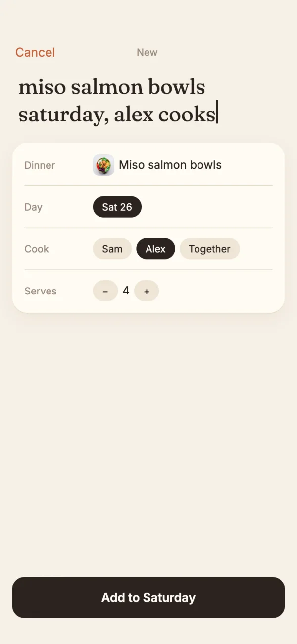Viewport: 297px width, 644px height.
Task: Place cursor on word 'cooks' in heading
Action: coord(187,115)
